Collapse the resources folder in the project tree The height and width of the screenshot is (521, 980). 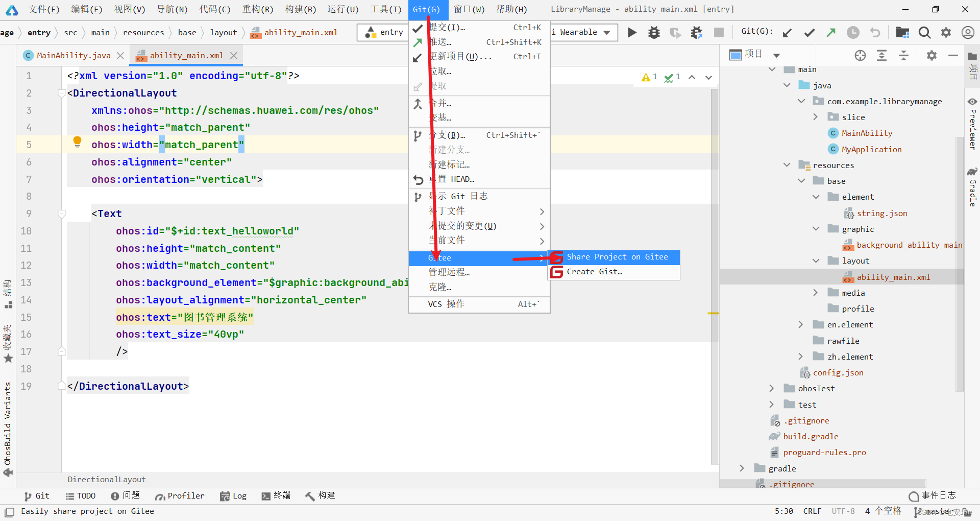pyautogui.click(x=787, y=164)
